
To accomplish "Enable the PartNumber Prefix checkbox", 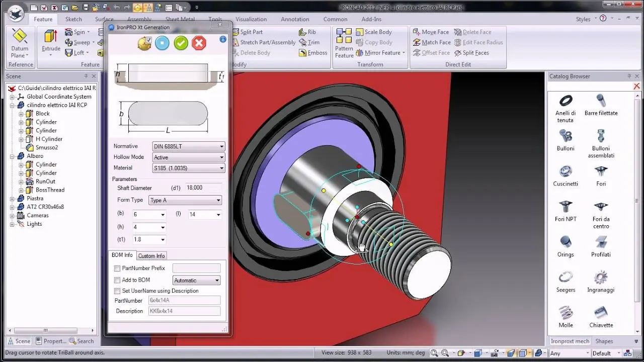I will click(x=117, y=268).
